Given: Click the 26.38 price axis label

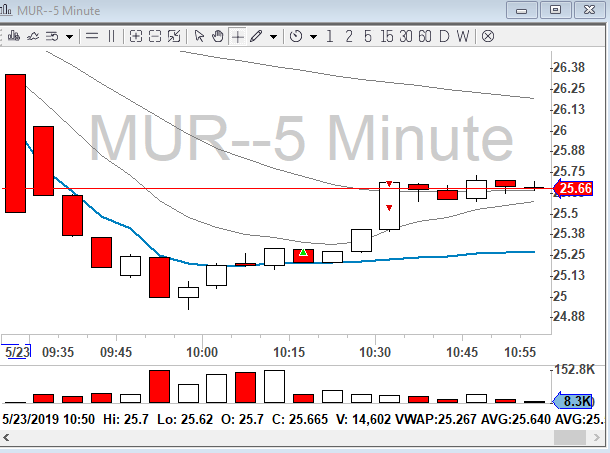Looking at the screenshot, I should (x=569, y=67).
